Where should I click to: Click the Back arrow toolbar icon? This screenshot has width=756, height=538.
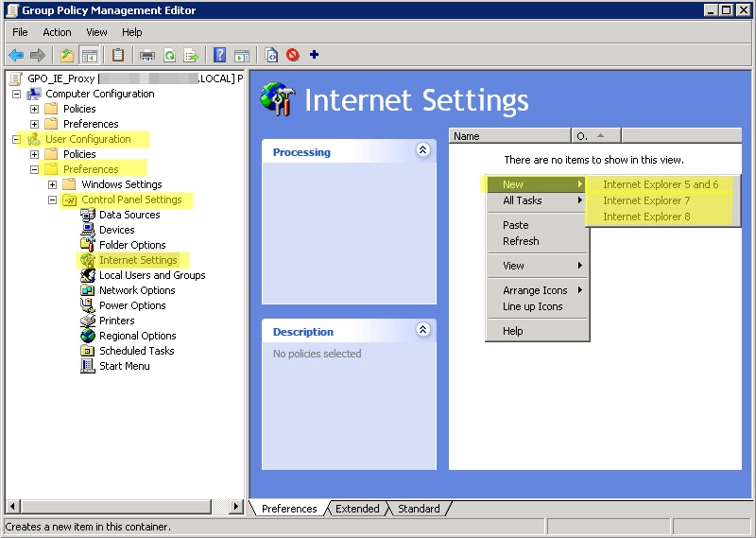16,55
